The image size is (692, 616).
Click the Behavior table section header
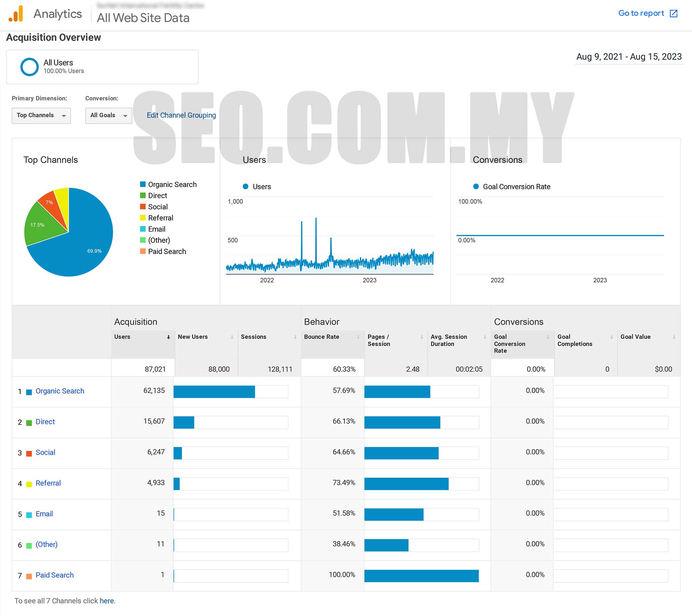322,322
